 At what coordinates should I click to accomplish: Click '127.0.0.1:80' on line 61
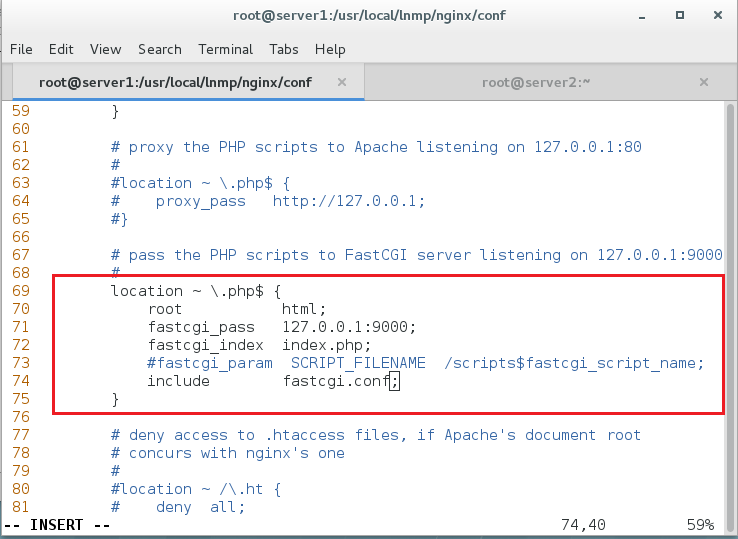pos(587,147)
